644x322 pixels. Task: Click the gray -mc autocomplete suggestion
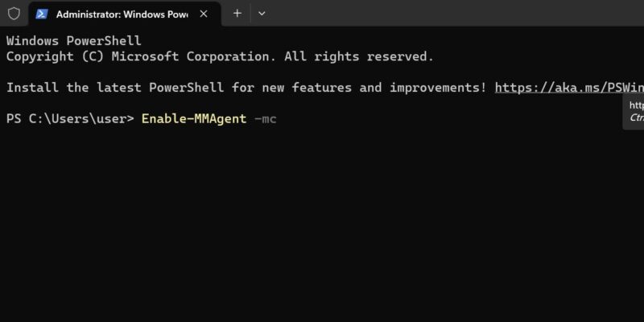point(266,119)
